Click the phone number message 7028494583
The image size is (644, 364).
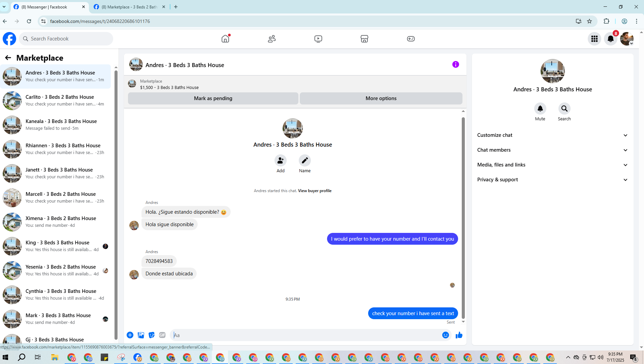click(x=159, y=261)
